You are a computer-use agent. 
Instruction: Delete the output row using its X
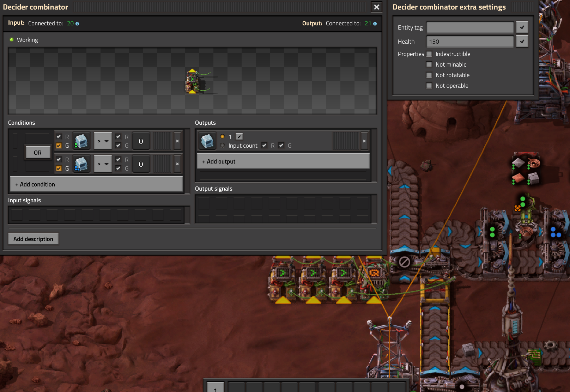[364, 141]
